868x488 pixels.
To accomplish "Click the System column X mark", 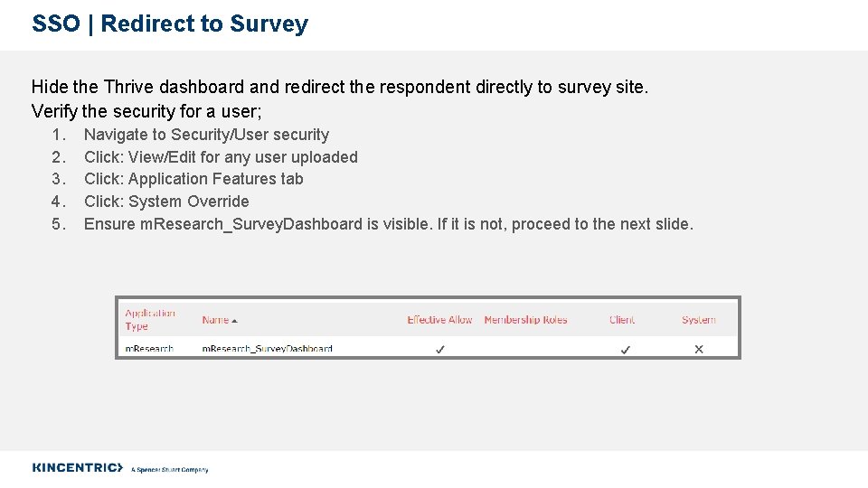I will [699, 349].
